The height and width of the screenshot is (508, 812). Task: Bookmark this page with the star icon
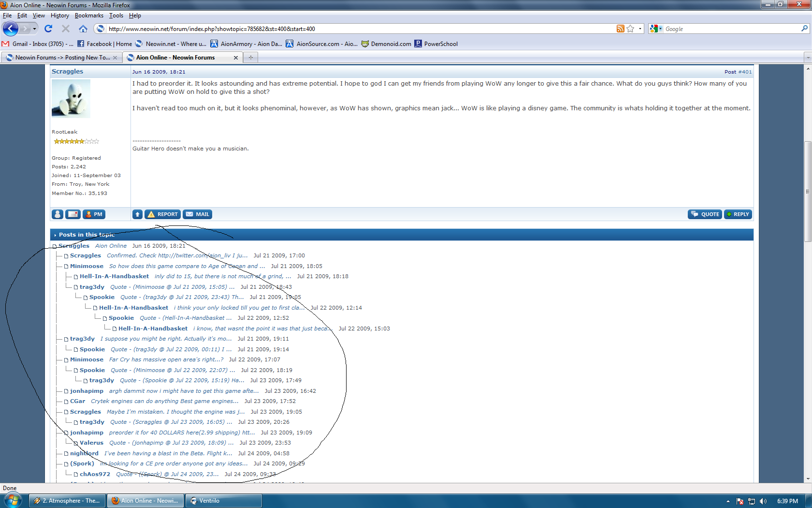(630, 29)
